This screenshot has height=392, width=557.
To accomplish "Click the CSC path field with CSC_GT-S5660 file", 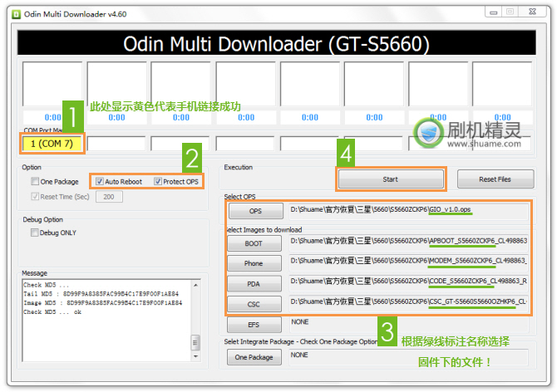I will coord(408,302).
